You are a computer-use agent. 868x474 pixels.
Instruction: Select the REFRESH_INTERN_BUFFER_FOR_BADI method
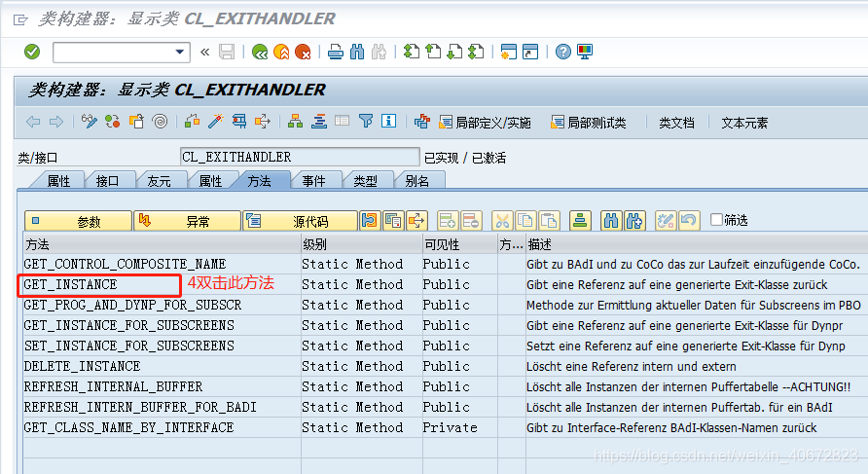140,408
